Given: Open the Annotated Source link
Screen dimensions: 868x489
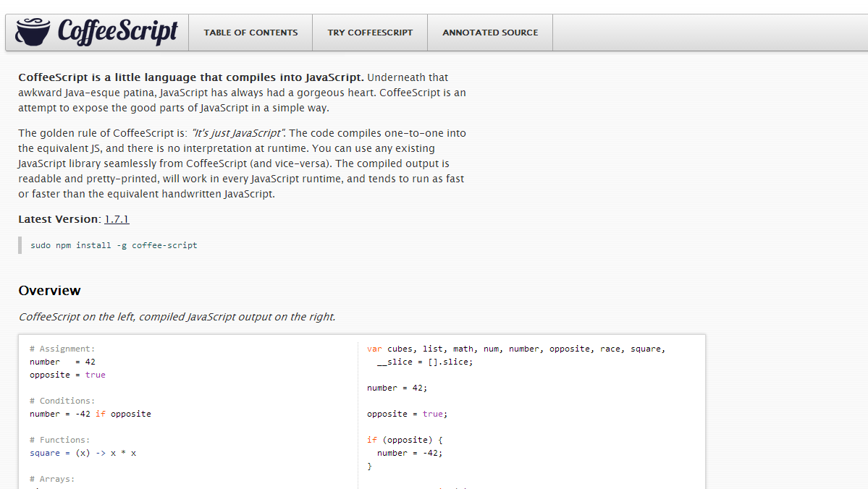Looking at the screenshot, I should click(490, 33).
